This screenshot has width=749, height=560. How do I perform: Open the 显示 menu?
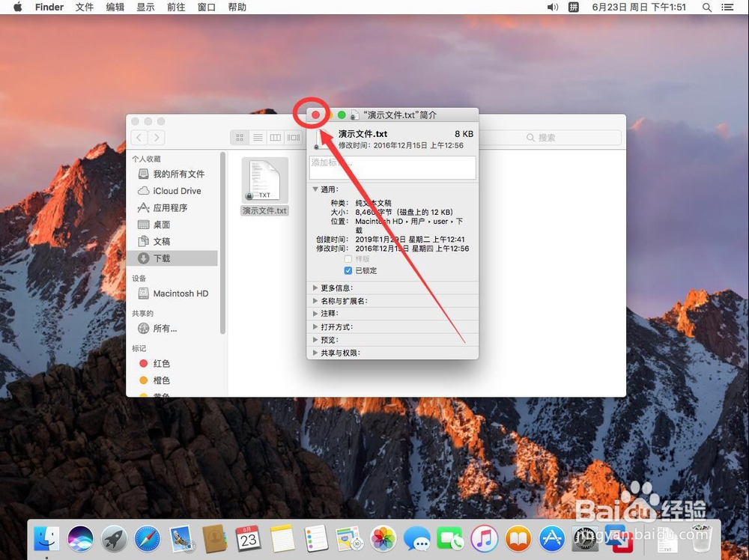[x=146, y=7]
